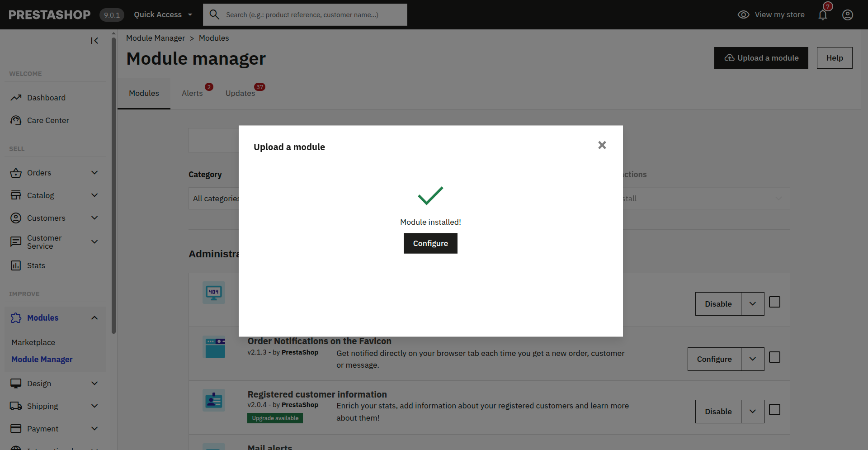Expand the Shipping submenu chevron
868x450 pixels.
point(94,406)
